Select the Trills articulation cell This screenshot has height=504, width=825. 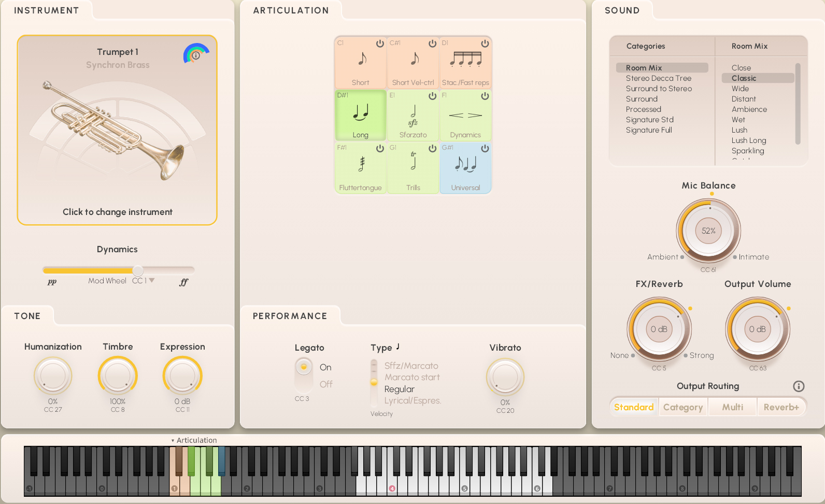pos(413,168)
